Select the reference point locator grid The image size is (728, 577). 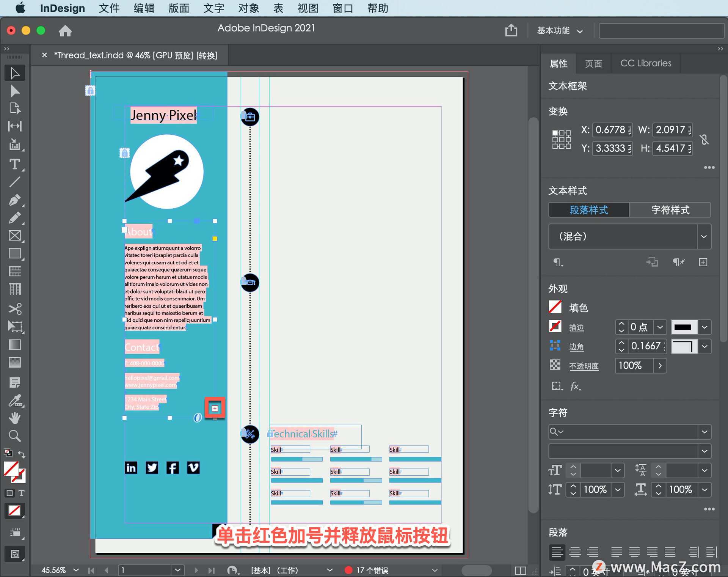click(x=561, y=139)
